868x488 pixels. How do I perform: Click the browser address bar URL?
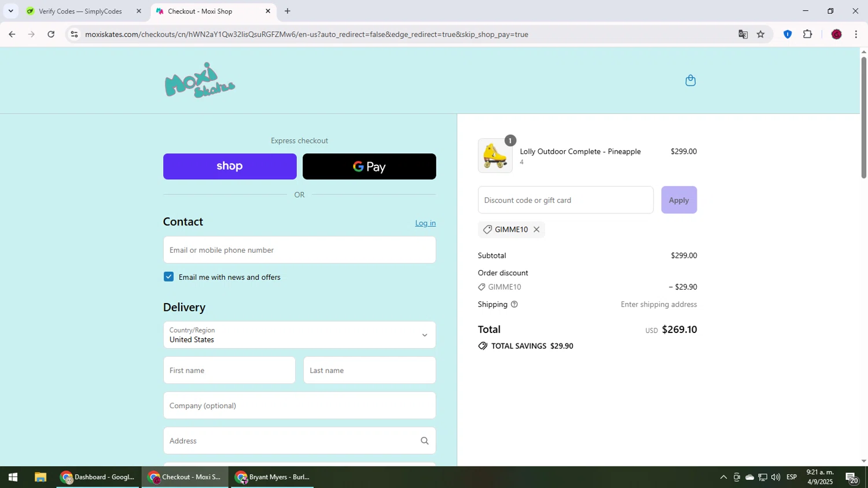coord(307,34)
